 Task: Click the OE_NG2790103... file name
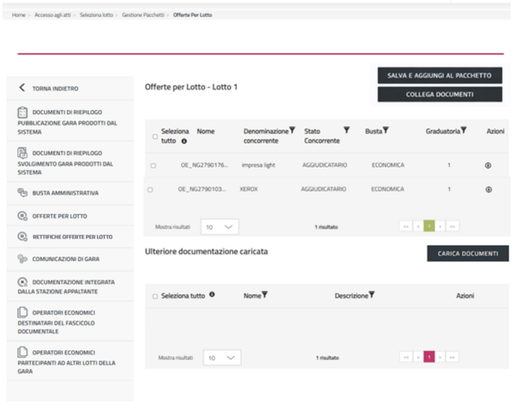(202, 189)
